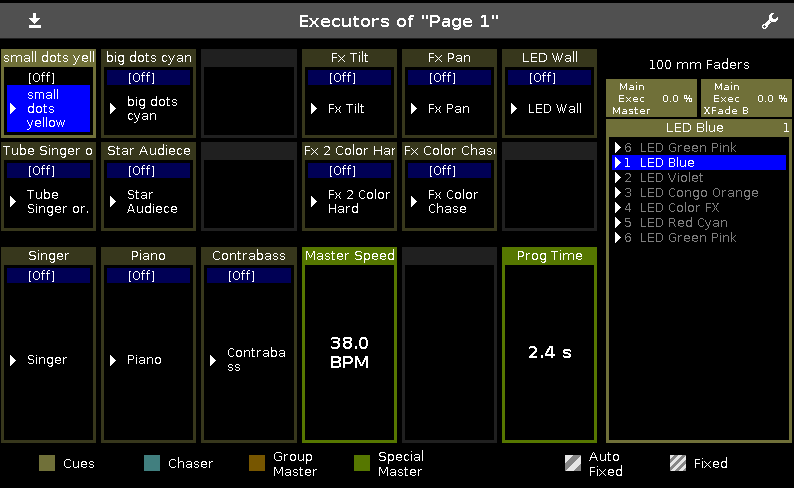Click the Master Speed 38.0 BPM fader

pyautogui.click(x=349, y=352)
